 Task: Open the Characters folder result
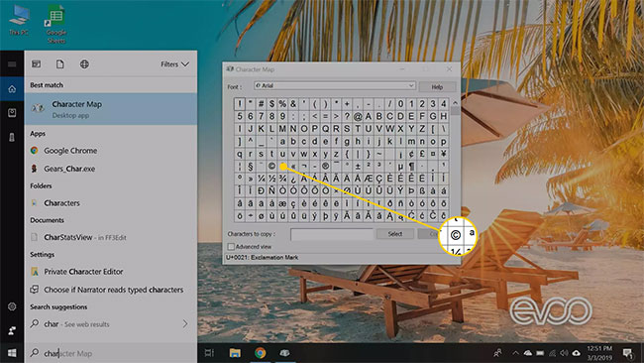tap(111, 203)
